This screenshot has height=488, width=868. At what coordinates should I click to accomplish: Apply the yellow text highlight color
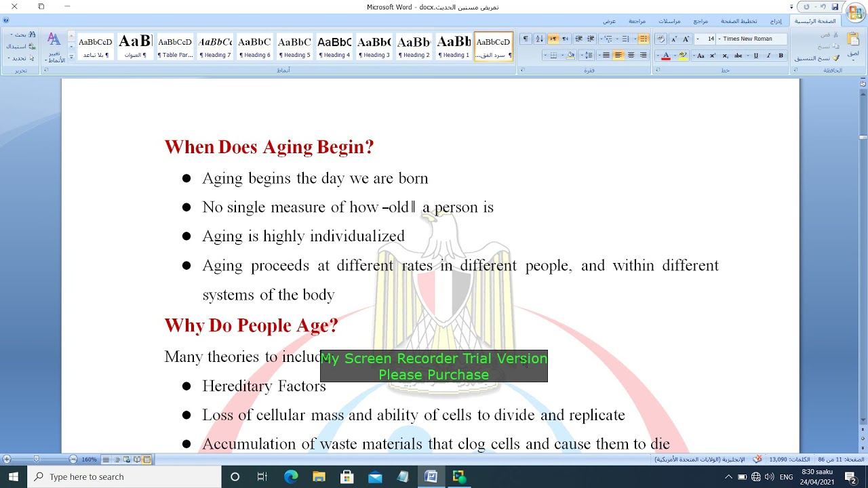(x=684, y=56)
